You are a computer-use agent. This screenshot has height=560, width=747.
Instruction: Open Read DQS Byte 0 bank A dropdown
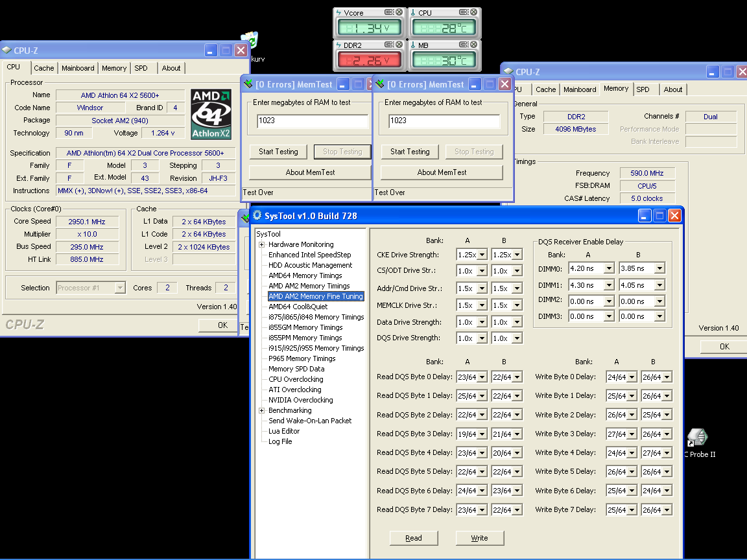click(x=482, y=377)
